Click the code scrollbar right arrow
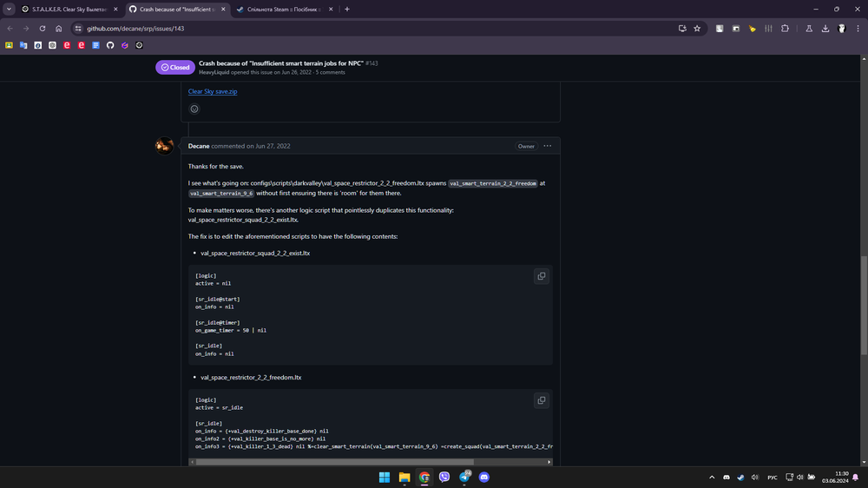 point(549,462)
